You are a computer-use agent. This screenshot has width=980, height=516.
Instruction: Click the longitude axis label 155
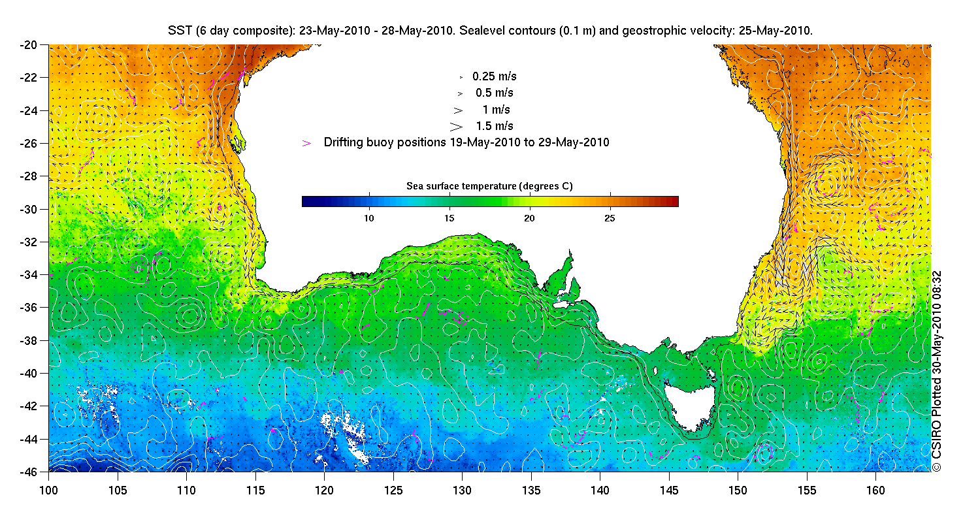[807, 489]
